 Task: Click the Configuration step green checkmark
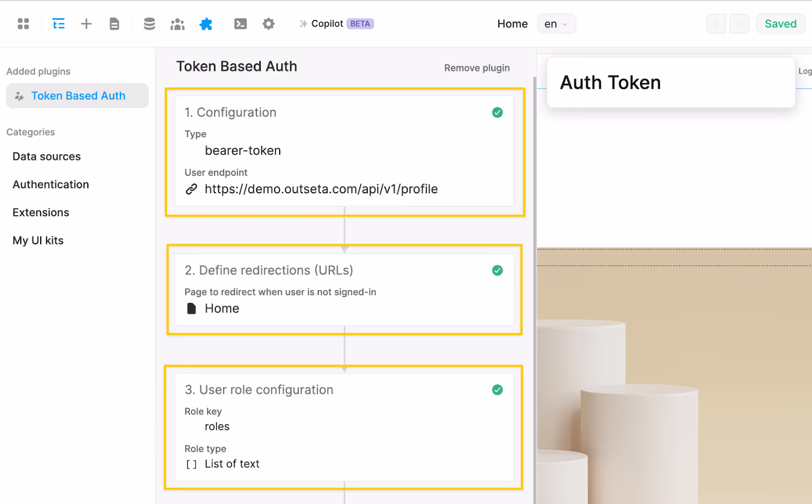point(497,113)
